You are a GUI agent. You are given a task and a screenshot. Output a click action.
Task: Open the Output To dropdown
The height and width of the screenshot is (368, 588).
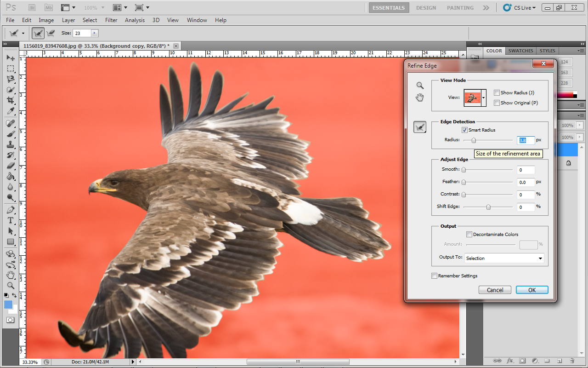504,259
